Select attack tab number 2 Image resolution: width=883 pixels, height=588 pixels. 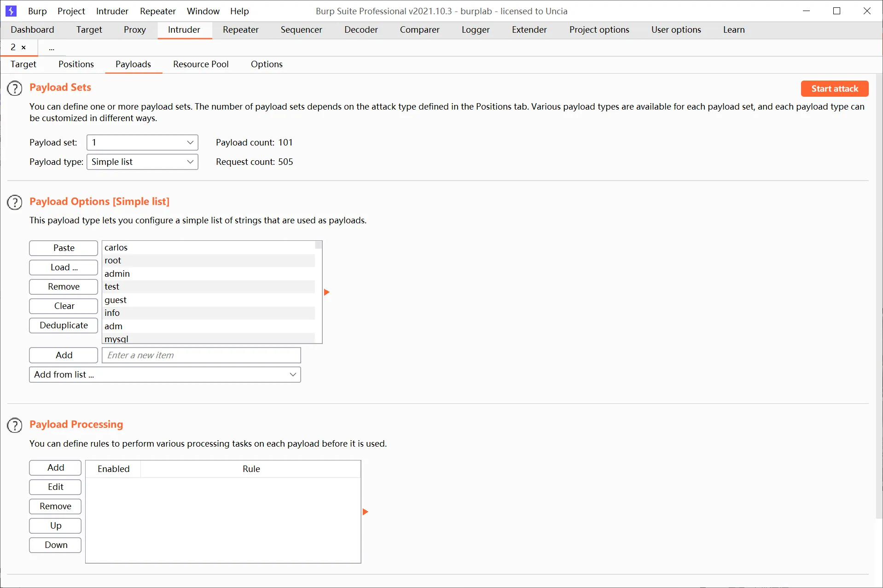[x=13, y=47]
